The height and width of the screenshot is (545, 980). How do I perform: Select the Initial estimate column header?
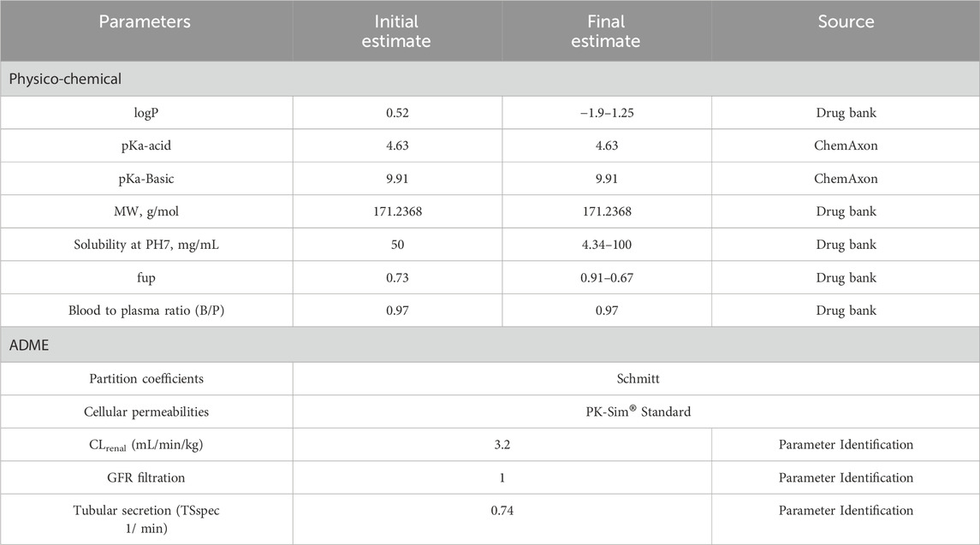coord(396,32)
